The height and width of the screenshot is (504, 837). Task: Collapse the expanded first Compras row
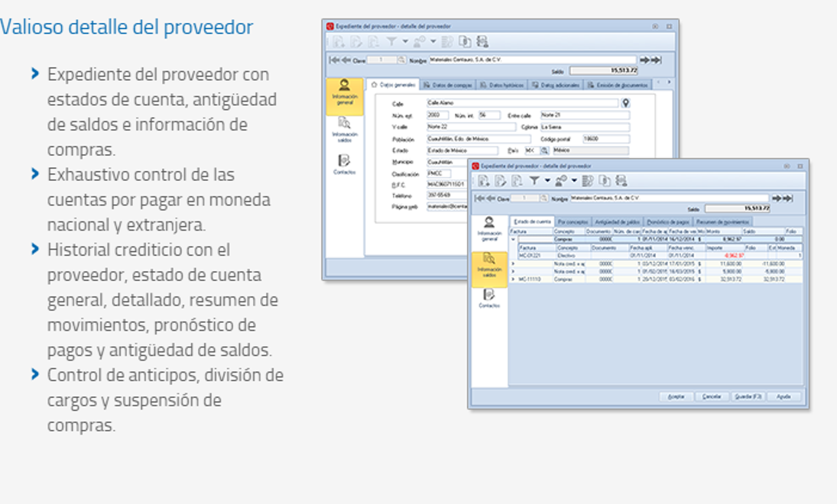[514, 239]
